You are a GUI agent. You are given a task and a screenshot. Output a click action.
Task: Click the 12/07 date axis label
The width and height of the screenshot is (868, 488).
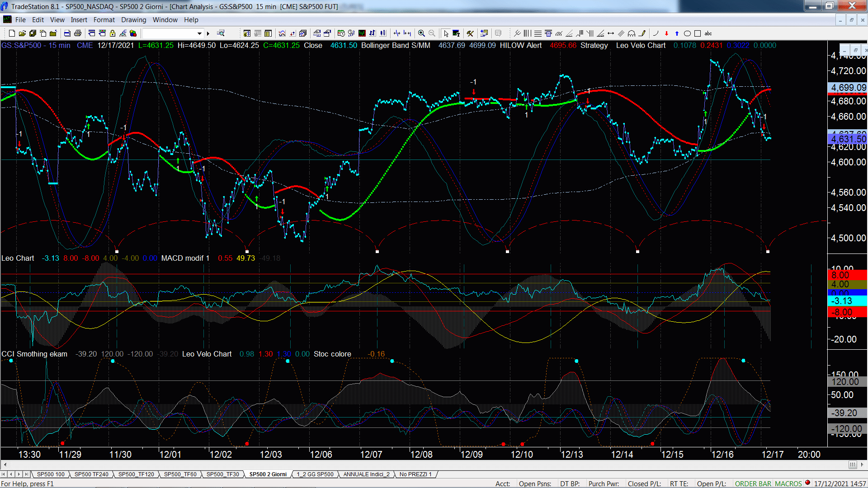coord(371,455)
